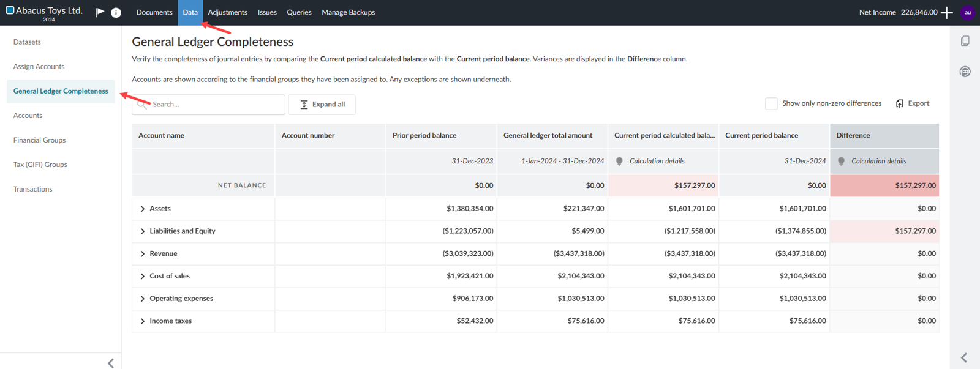980x369 pixels.
Task: Enable Show only non-zero differences checkbox
Action: [771, 103]
